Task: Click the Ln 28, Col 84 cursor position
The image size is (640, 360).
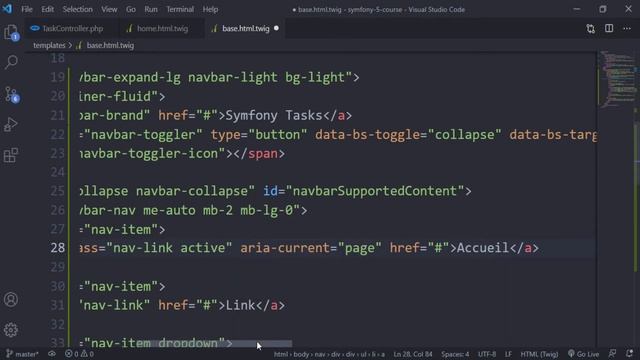Action: point(413,354)
